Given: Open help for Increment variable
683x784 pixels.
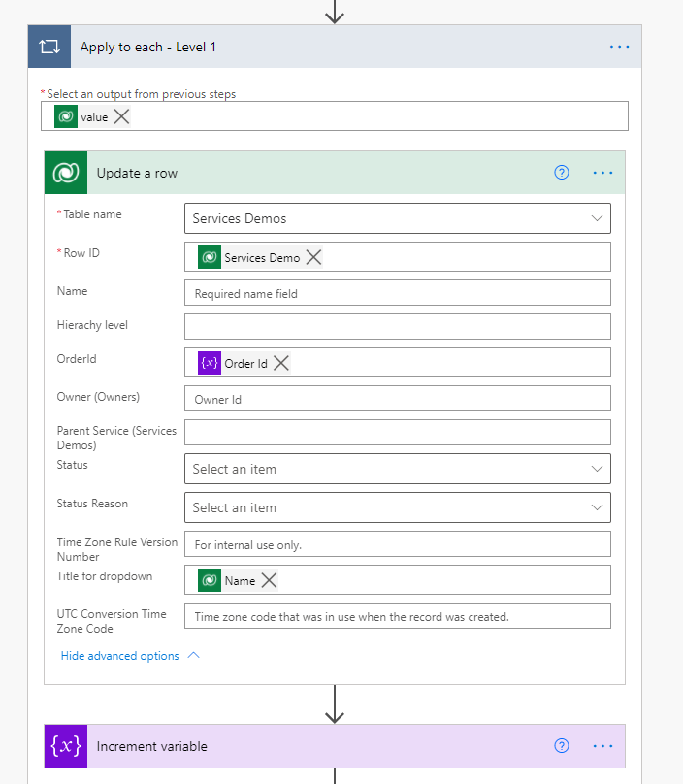Looking at the screenshot, I should [561, 746].
